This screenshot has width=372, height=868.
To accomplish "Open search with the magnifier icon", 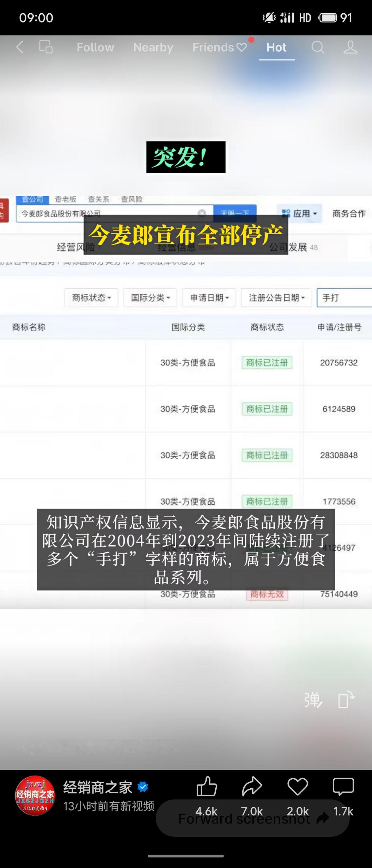I will tap(318, 47).
